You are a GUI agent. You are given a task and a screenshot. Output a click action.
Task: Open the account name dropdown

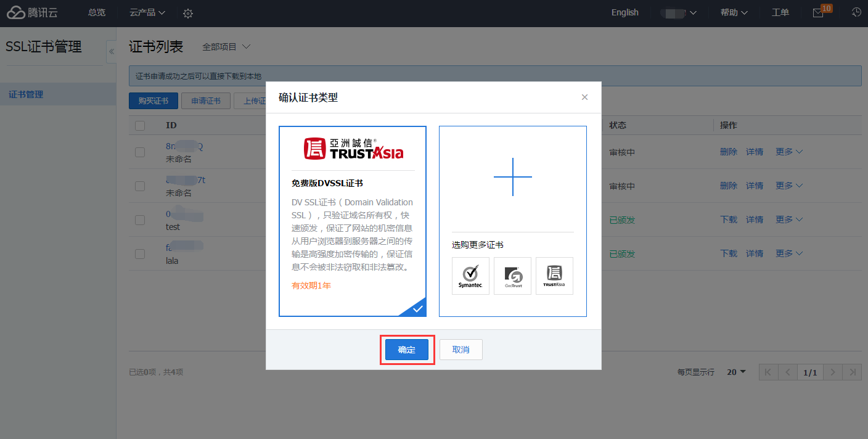[678, 12]
